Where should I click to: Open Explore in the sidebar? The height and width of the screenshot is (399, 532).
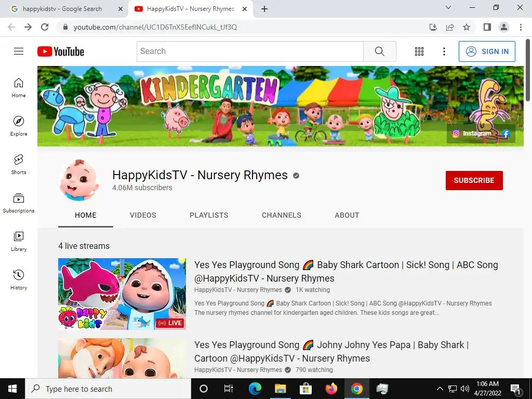[x=19, y=126]
